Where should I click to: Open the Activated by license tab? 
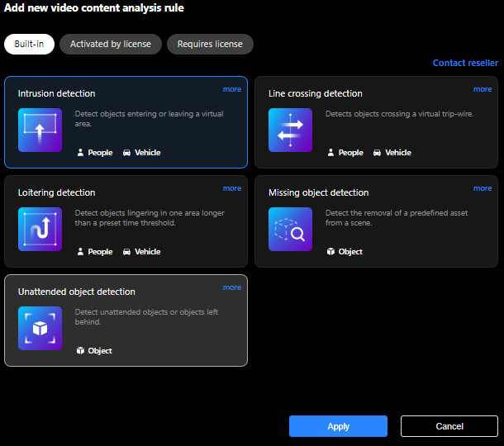(x=111, y=44)
